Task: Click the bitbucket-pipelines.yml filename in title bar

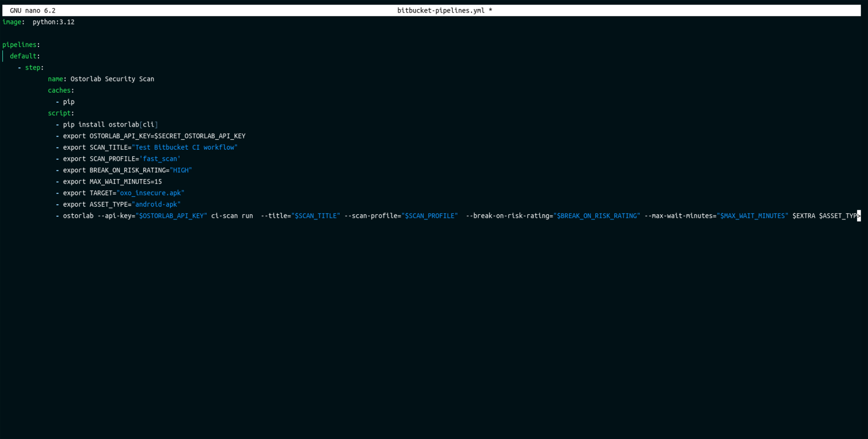Action: pyautogui.click(x=440, y=10)
